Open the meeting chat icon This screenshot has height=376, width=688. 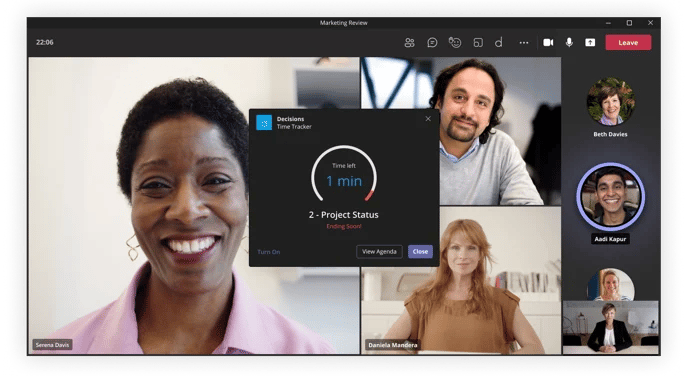coord(432,43)
